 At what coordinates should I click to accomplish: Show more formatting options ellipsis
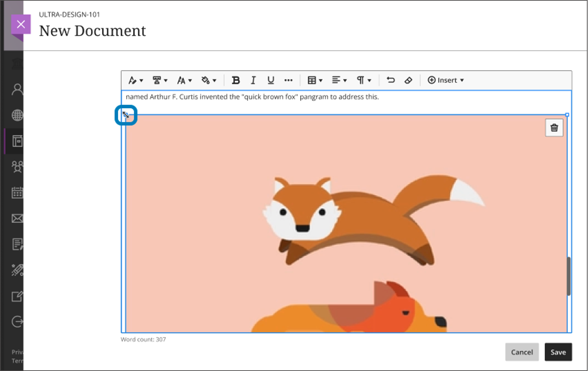pyautogui.click(x=289, y=80)
